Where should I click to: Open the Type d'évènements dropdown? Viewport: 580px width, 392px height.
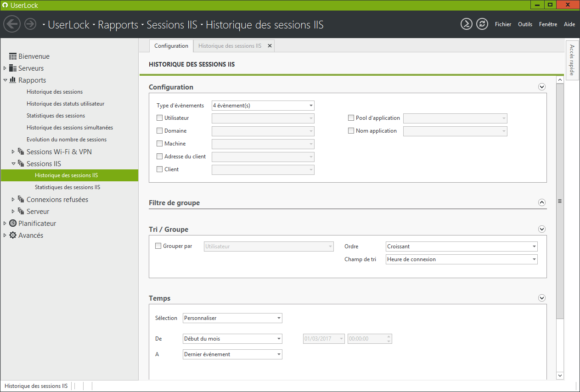263,106
